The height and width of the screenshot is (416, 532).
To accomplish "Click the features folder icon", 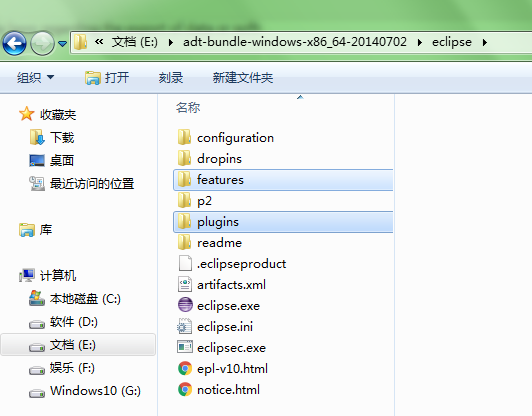I will click(184, 179).
